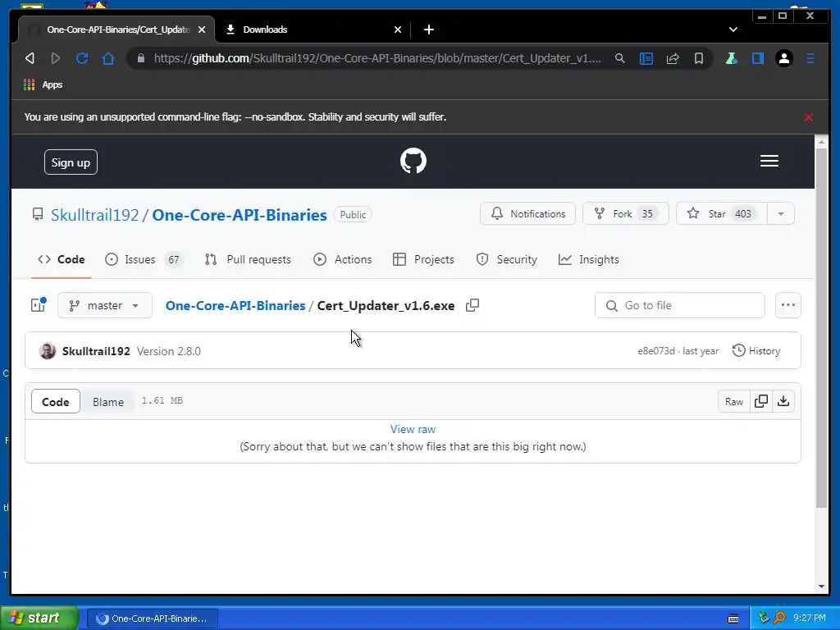Click the page vertical scrollbar thumb

click(x=822, y=328)
